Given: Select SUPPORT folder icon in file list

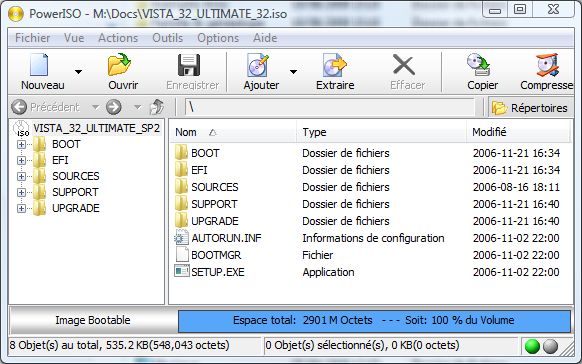Looking at the screenshot, I should pos(181,204).
